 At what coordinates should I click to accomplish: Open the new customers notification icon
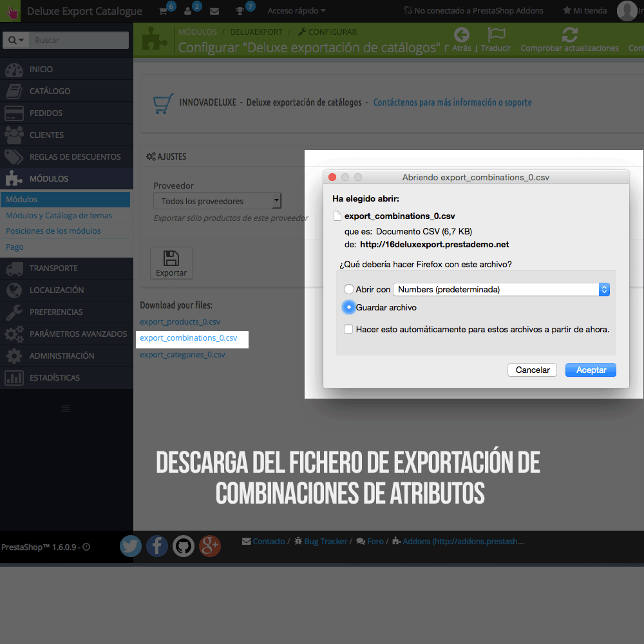pos(187,11)
